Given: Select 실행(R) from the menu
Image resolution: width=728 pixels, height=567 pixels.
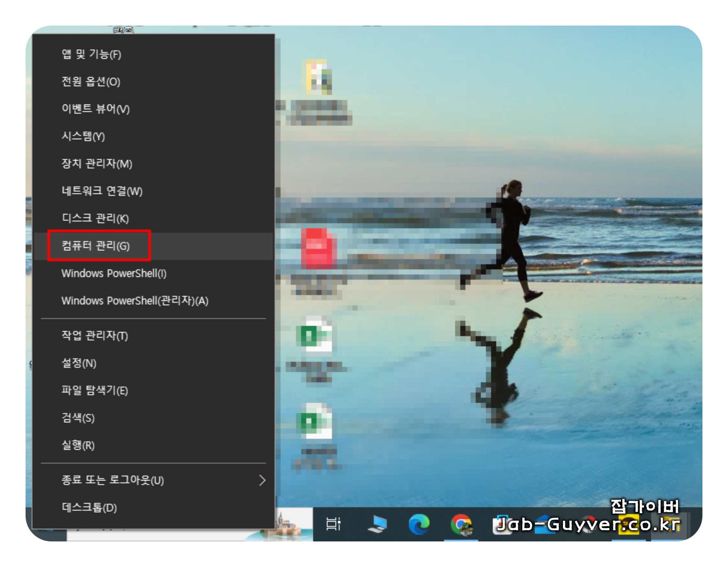Looking at the screenshot, I should (78, 445).
